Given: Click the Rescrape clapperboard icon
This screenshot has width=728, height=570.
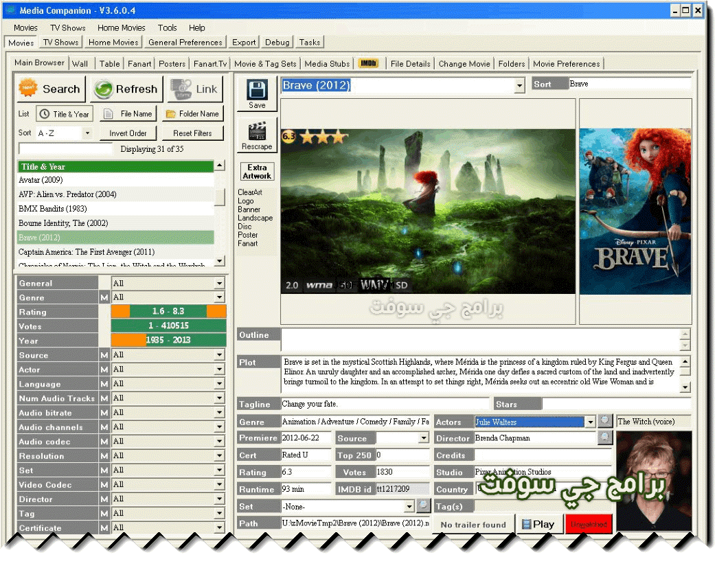Looking at the screenshot, I should 257,131.
